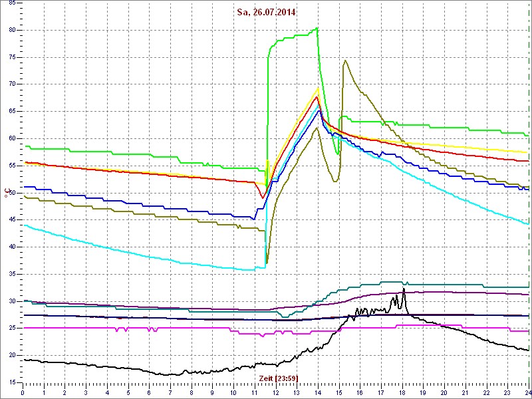Click hour 20 on the horizontal time axis

pos(444,393)
